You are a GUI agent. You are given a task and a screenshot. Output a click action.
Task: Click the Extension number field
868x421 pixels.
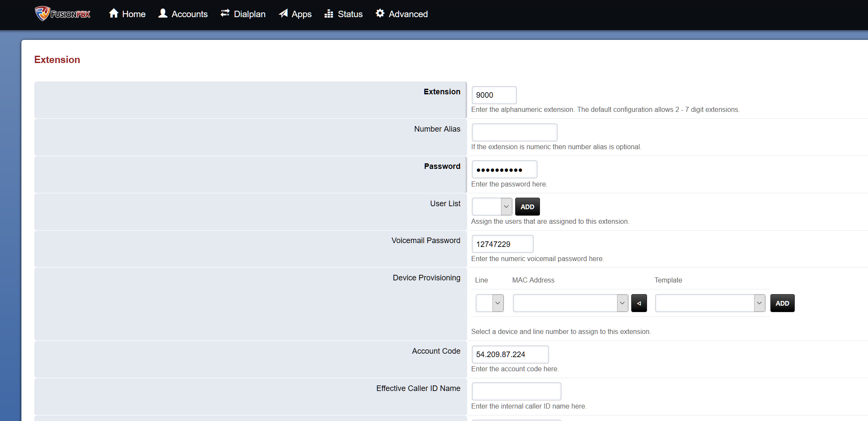coord(494,95)
